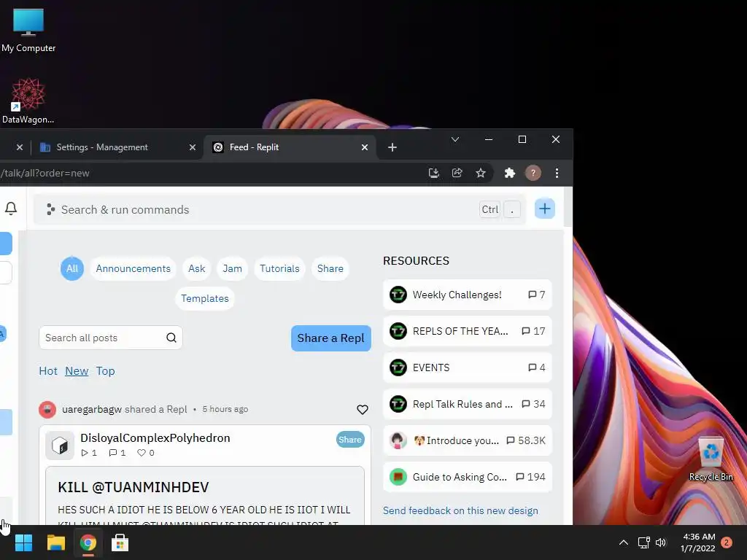Select the Share category filter
The width and height of the screenshot is (747, 560).
(x=330, y=268)
